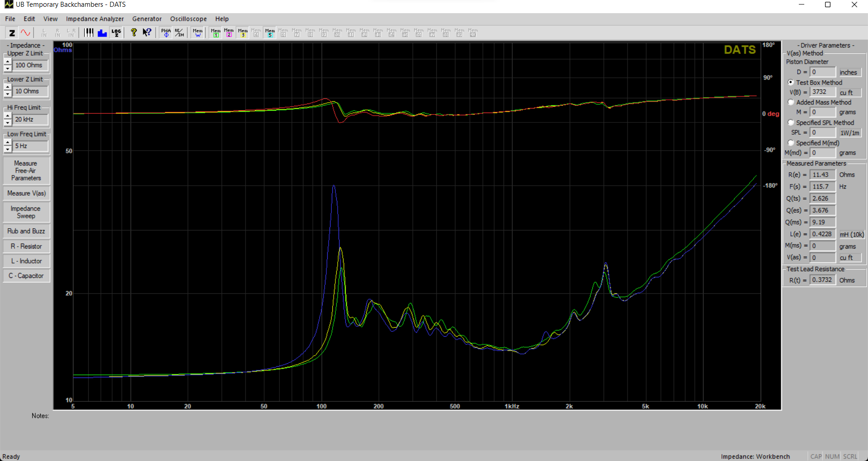Toggle the Mem 5 cyan memory icon
Screen dimensions: 868x461
click(x=270, y=33)
